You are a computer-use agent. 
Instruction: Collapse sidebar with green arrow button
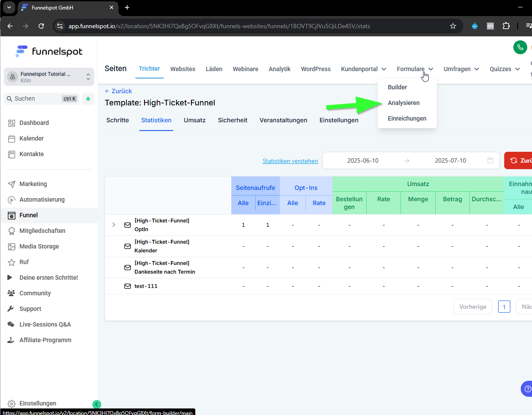pos(97,404)
